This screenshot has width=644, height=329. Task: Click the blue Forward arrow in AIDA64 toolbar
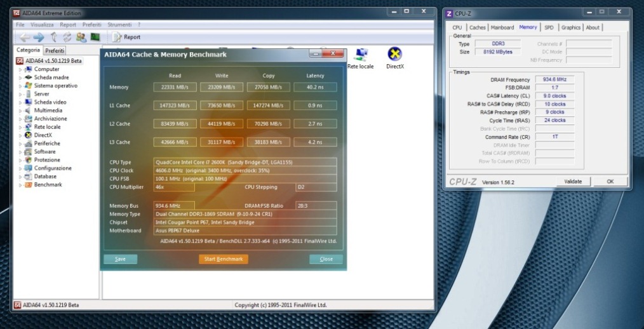[x=39, y=37]
